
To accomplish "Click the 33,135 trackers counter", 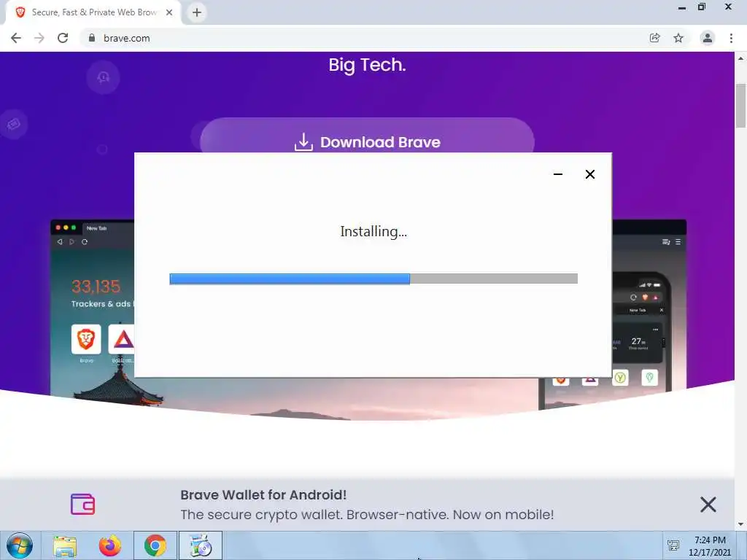I will pyautogui.click(x=96, y=286).
